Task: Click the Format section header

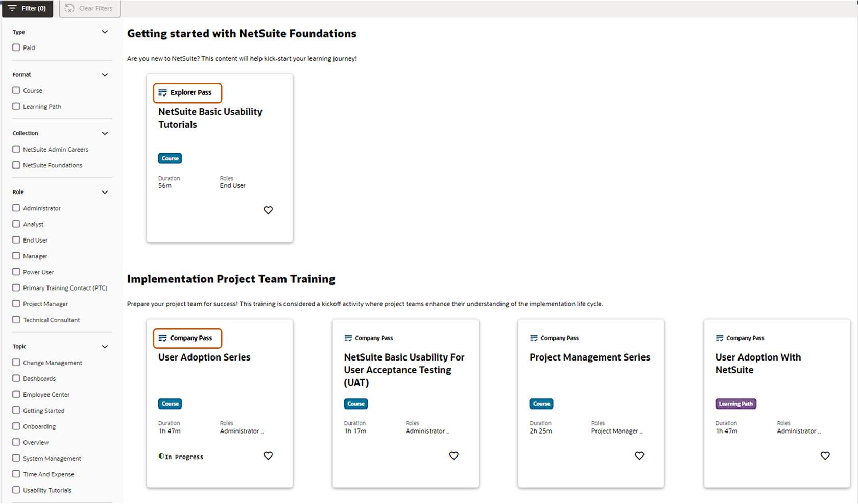Action: (21, 74)
